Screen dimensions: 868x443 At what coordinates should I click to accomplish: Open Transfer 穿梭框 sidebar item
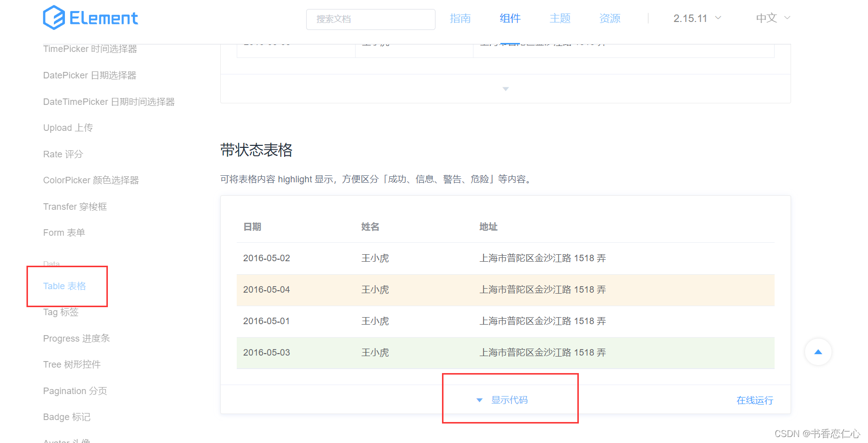(75, 207)
